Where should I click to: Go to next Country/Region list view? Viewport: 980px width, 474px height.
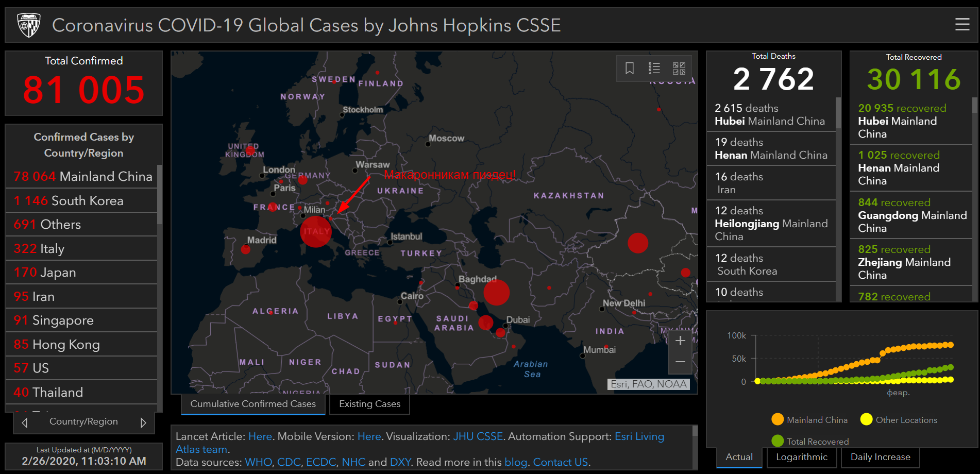pos(143,422)
